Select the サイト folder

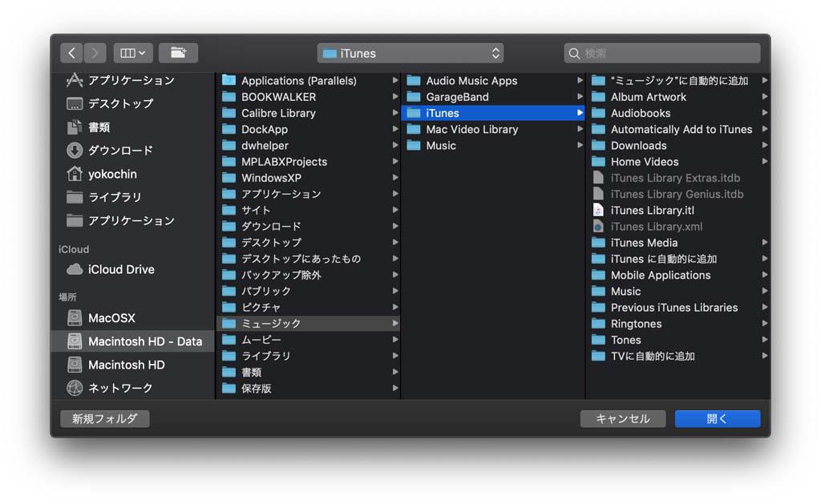point(309,211)
